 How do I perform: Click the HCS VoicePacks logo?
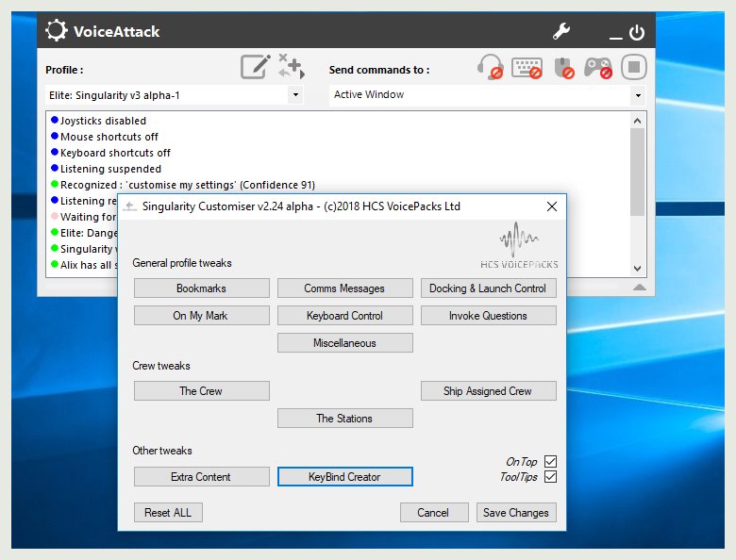[x=519, y=245]
